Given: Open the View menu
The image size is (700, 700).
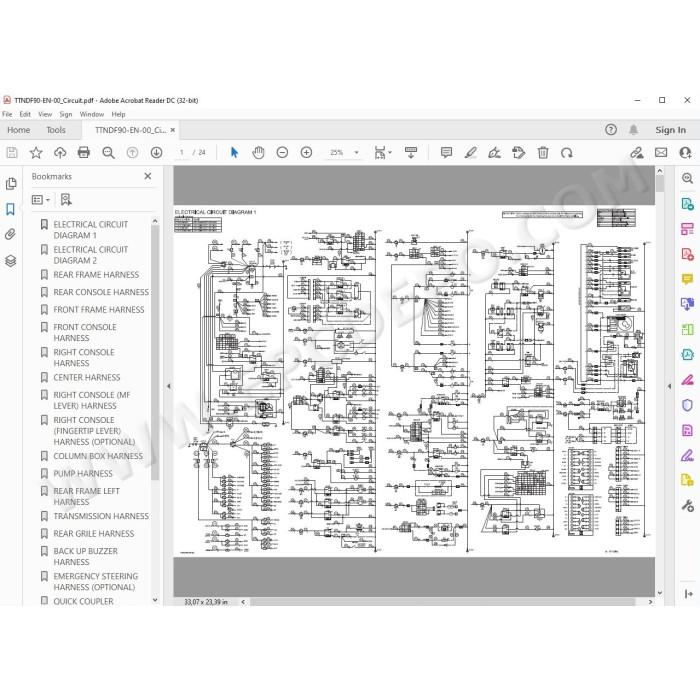Looking at the screenshot, I should 45,114.
